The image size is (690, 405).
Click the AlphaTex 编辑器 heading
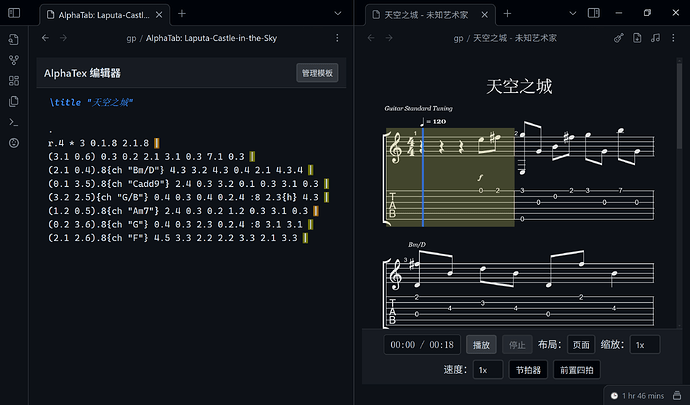[82, 74]
